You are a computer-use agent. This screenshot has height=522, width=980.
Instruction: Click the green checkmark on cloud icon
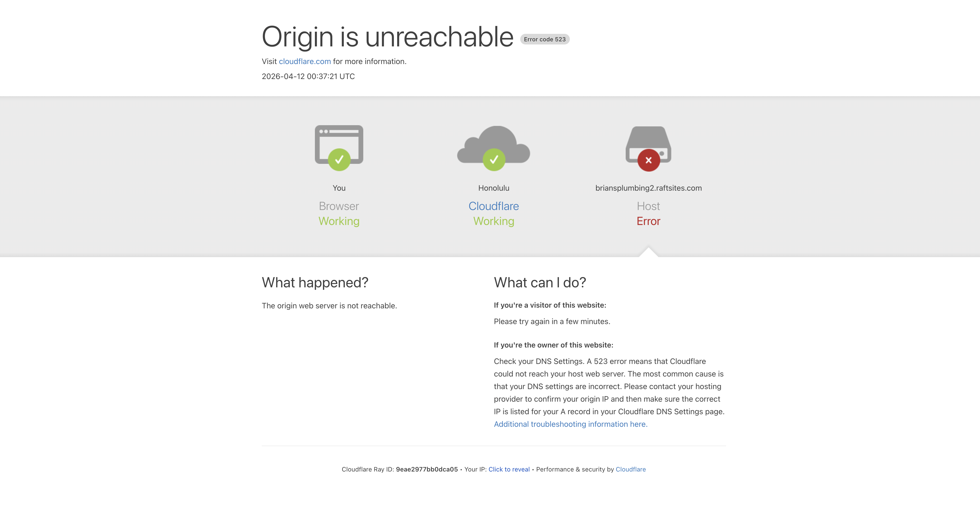(494, 160)
